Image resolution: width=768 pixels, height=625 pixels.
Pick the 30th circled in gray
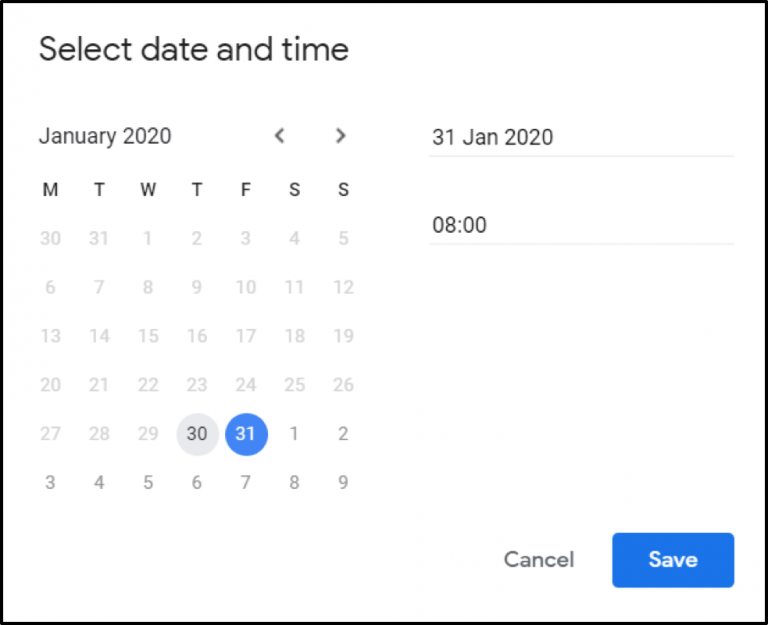[197, 434]
